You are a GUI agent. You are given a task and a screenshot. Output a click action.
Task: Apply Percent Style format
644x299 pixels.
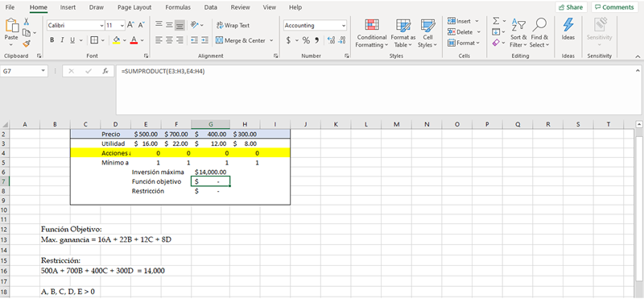click(x=306, y=40)
